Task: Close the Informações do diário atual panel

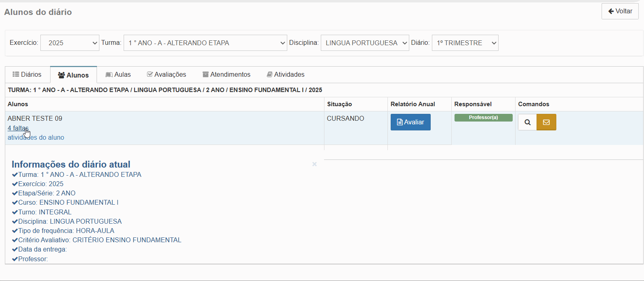Action: click(314, 164)
